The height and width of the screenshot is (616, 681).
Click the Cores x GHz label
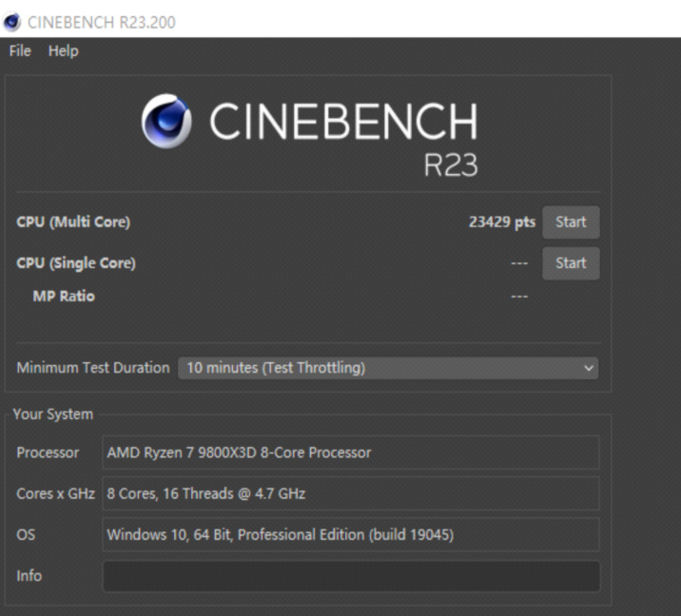[55, 493]
